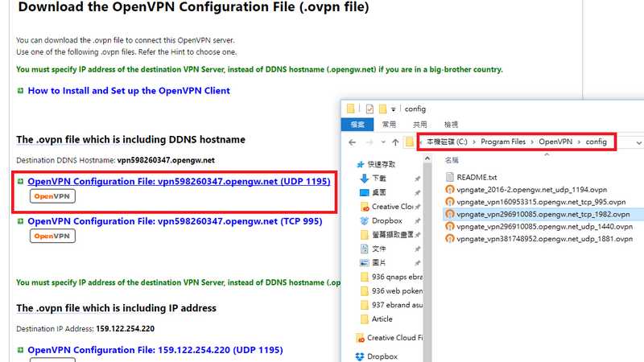Click the OpenVPN icon of tcp_995.ovpn file

(x=450, y=202)
